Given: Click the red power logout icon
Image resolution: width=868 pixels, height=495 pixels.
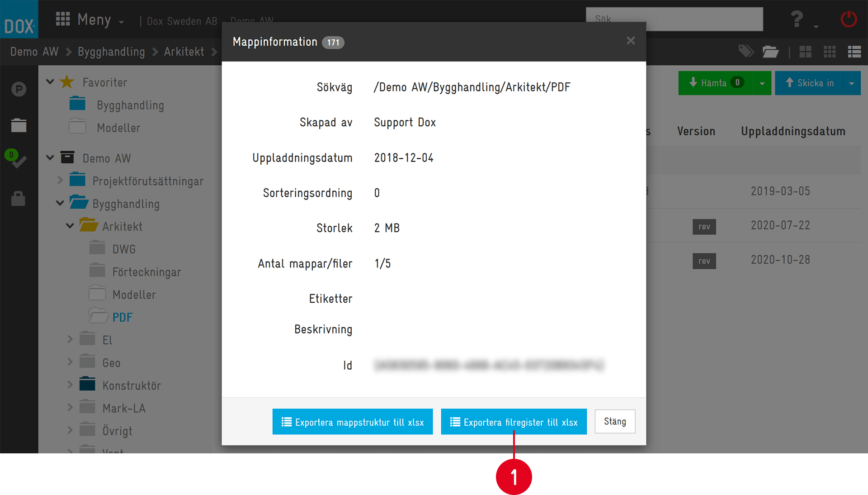Looking at the screenshot, I should 849,19.
